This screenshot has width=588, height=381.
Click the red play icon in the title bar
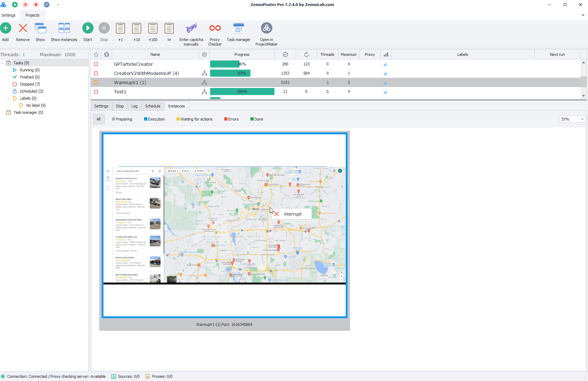(x=25, y=5)
